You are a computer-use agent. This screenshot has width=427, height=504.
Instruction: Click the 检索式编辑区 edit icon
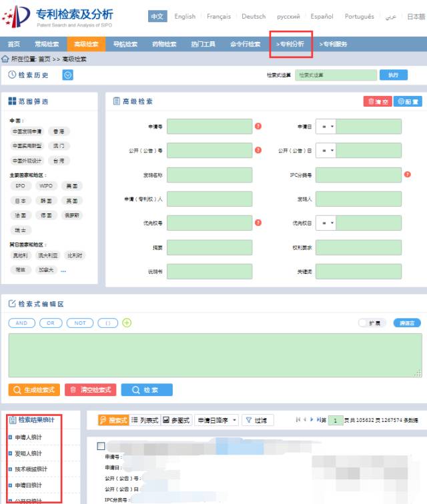pyautogui.click(x=12, y=303)
